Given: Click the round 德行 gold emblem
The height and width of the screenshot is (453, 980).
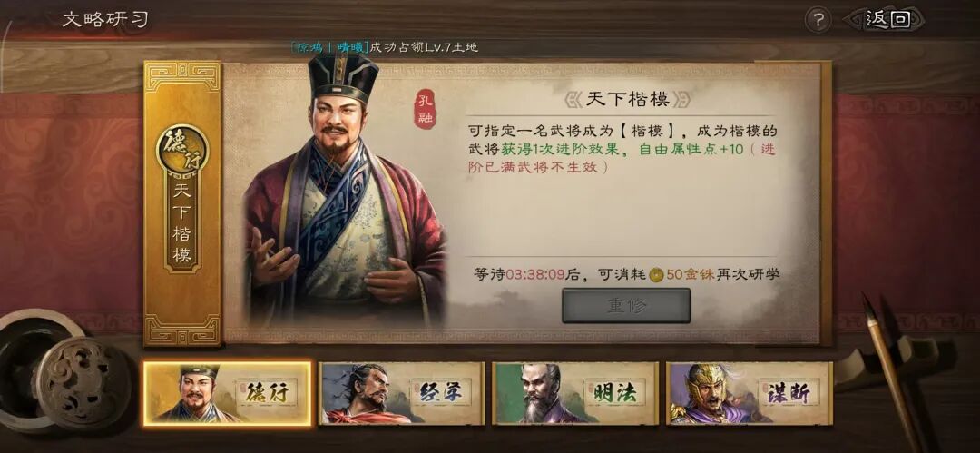Looking at the screenshot, I should pos(181,150).
